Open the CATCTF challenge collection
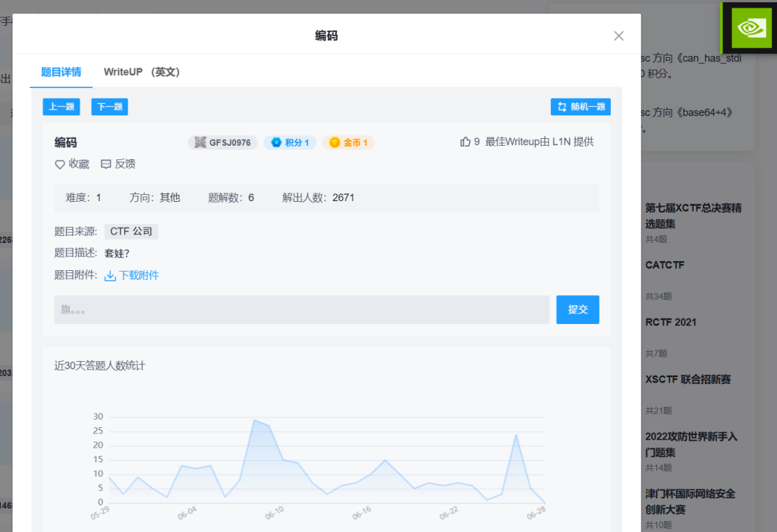Image resolution: width=777 pixels, height=532 pixels. (665, 266)
